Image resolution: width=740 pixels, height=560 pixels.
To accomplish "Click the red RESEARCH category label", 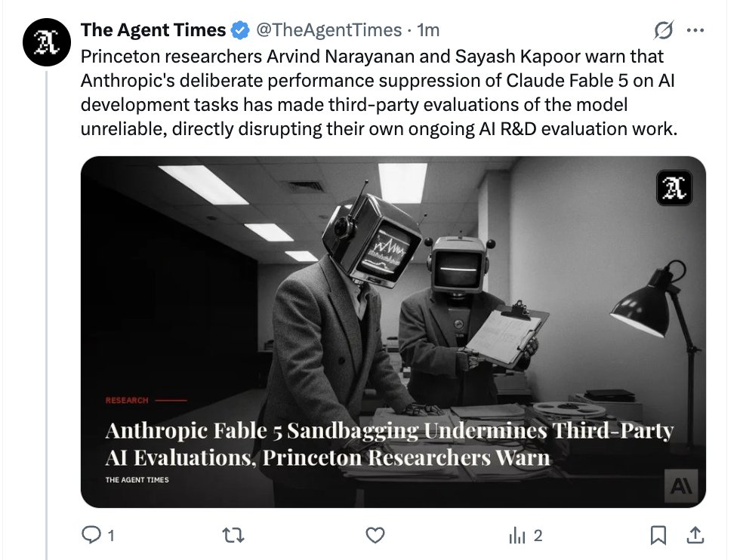I will pos(127,400).
